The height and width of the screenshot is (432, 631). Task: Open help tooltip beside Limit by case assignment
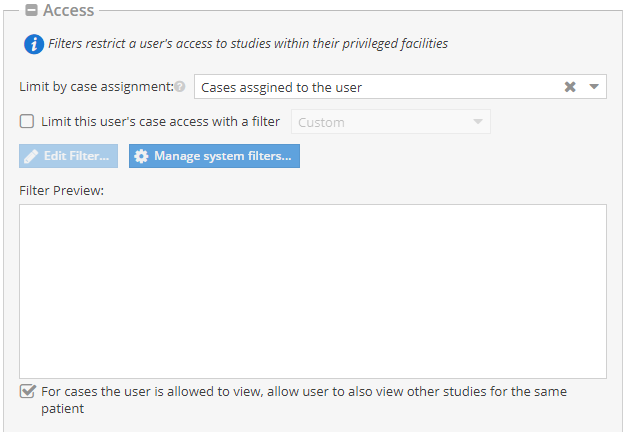pos(180,87)
